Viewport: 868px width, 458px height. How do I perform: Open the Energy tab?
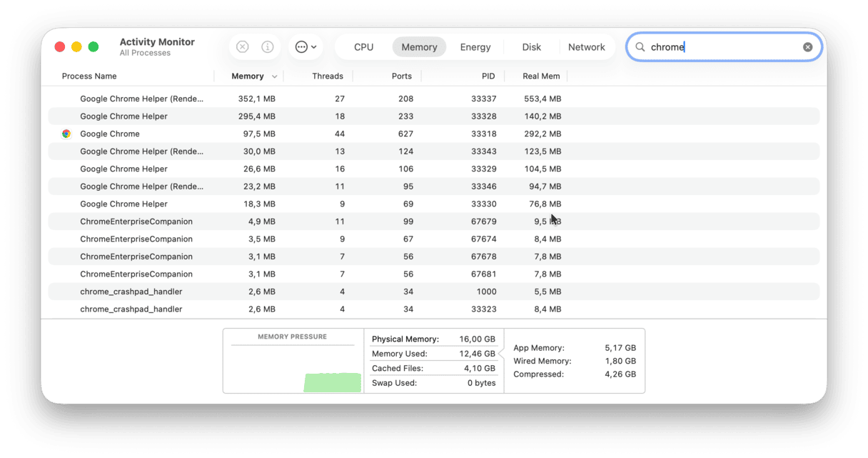(475, 47)
